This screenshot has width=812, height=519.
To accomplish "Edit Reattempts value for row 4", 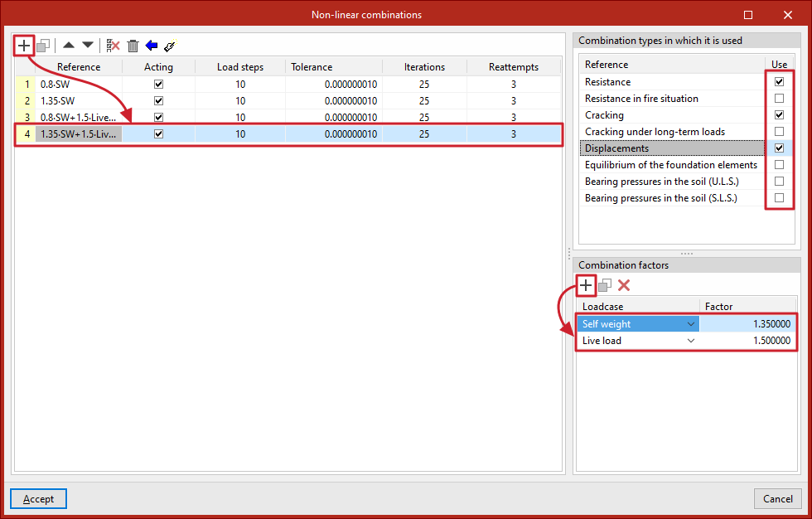I will pyautogui.click(x=514, y=133).
